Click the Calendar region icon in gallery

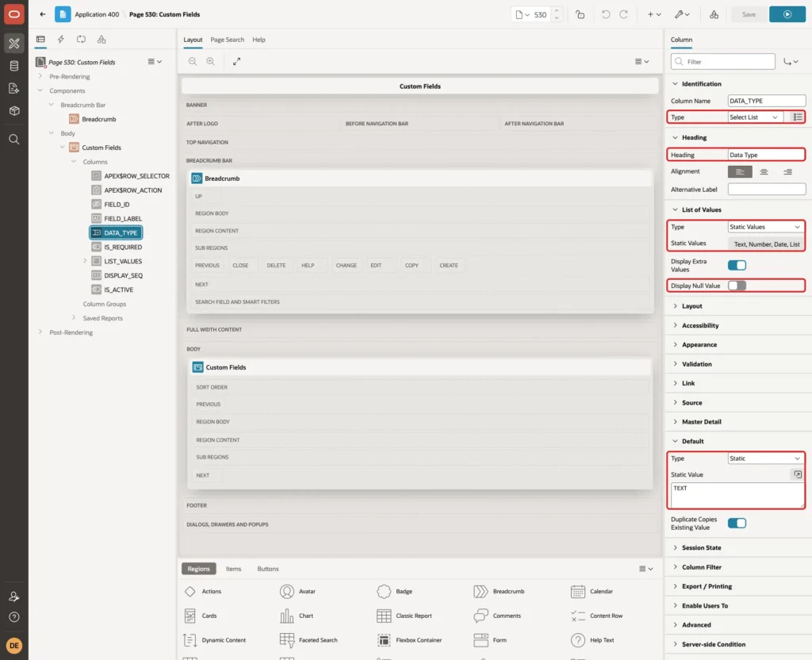pos(578,591)
